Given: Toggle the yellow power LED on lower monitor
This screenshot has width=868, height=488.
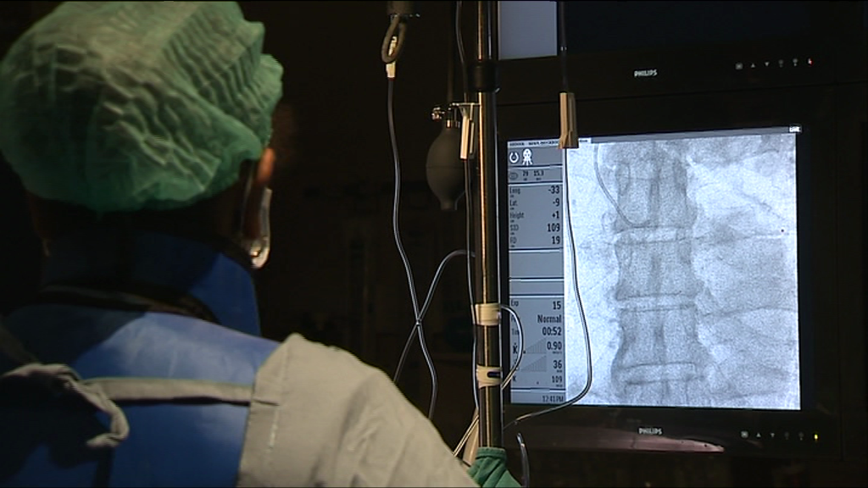Looking at the screenshot, I should [815, 437].
